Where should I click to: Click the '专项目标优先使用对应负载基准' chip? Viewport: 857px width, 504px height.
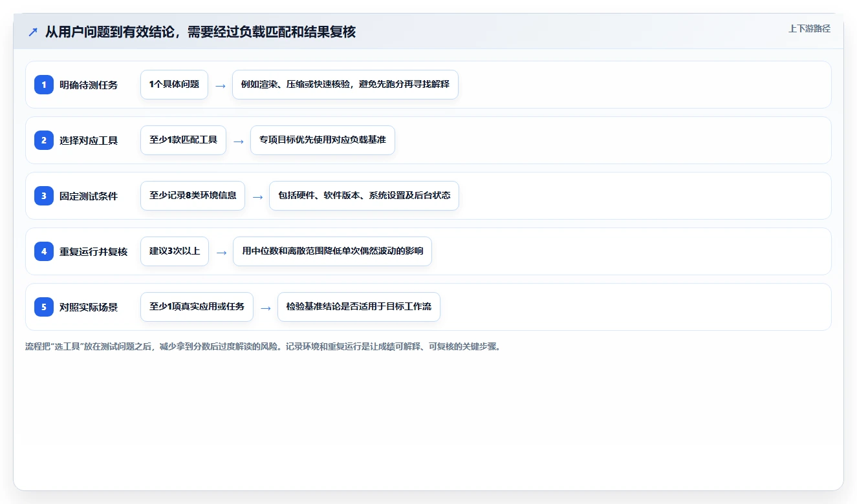click(323, 140)
